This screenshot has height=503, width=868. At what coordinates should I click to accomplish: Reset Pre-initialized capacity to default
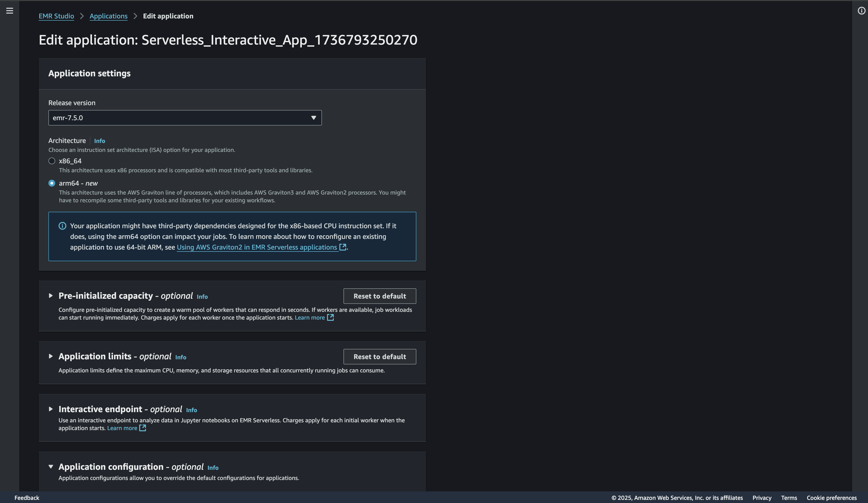[x=380, y=296]
